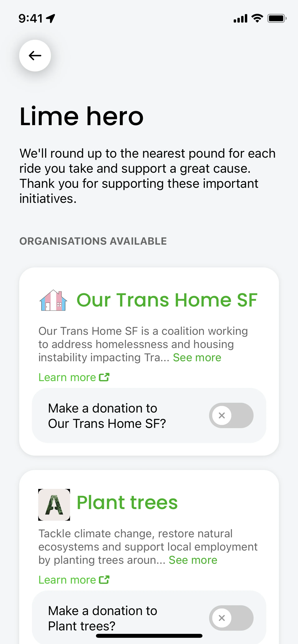The width and height of the screenshot is (298, 644).
Task: Enable donation to Our Trans Home SF toggle
Action: 231,415
